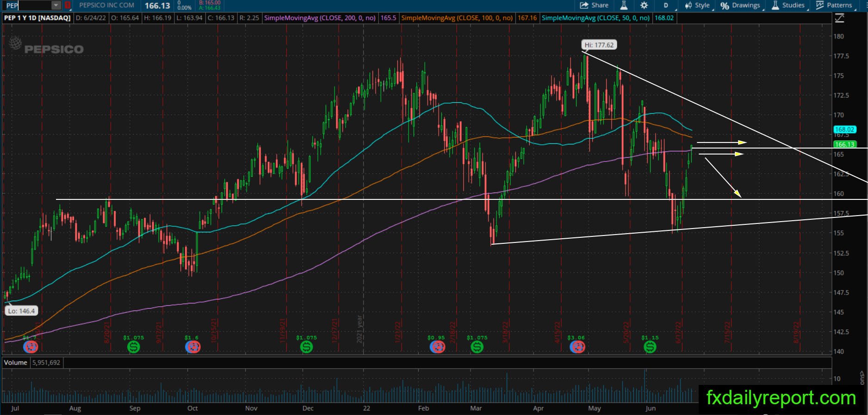This screenshot has height=415, width=868.
Task: Click the high value H: 166.19
Action: coord(158,18)
